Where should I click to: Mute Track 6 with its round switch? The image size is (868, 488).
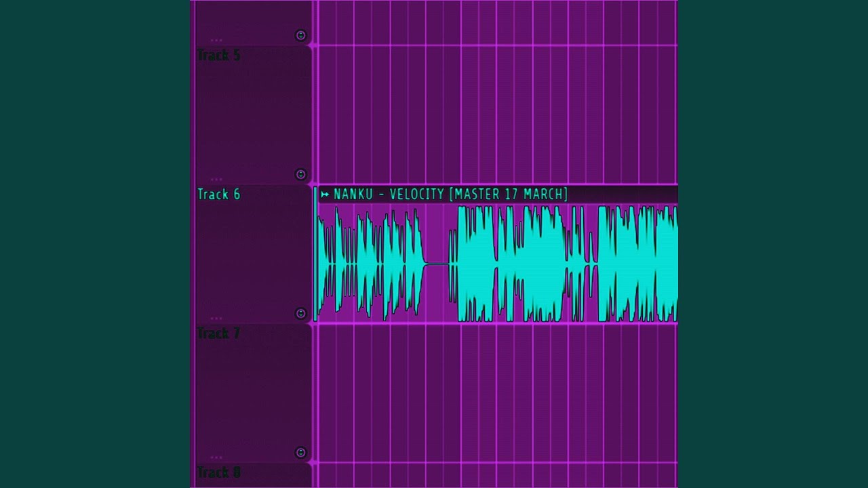301,313
